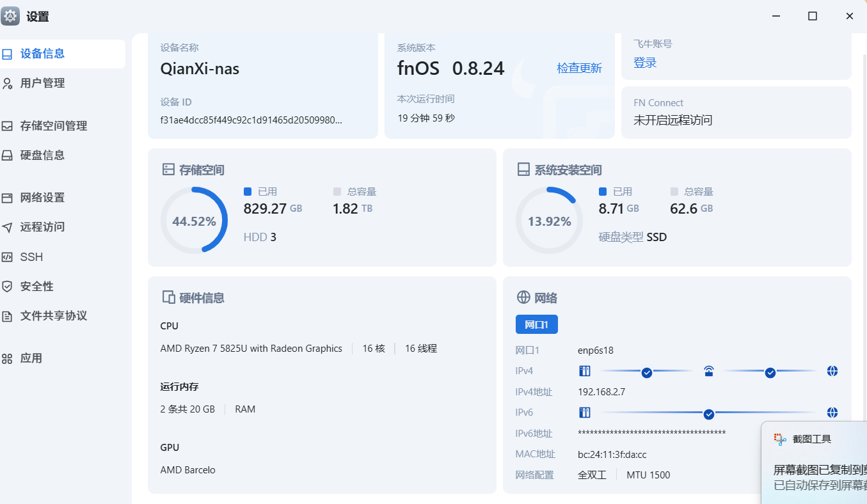
Task: Click the 硬盘信息 drive icon
Action: coord(7,155)
